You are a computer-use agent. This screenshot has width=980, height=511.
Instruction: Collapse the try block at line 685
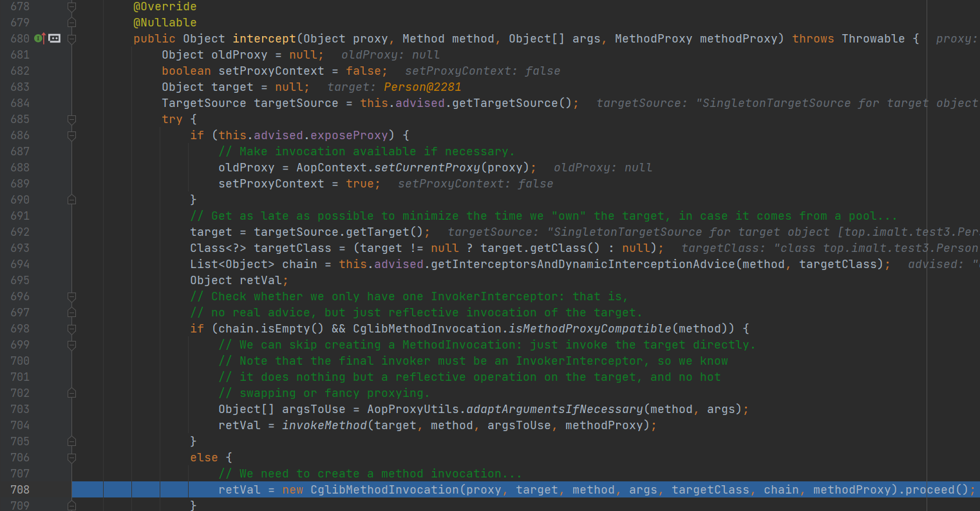(x=71, y=119)
